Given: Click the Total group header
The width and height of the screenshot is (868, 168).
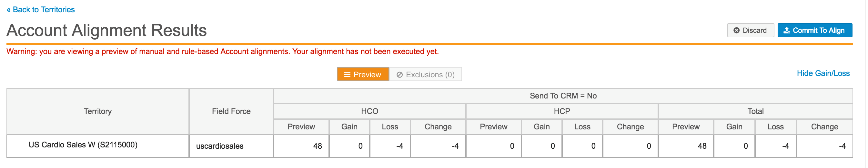Looking at the screenshot, I should [x=755, y=112].
